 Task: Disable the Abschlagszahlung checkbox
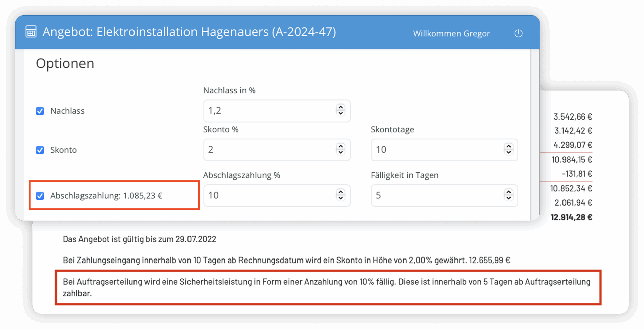tap(40, 196)
